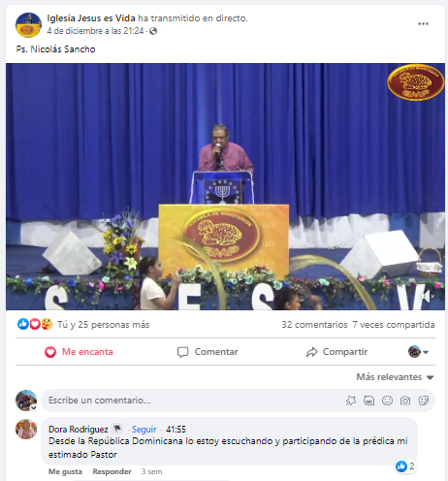Open the comment-as profile selector dropdown
This screenshot has height=481, width=448.
(418, 352)
